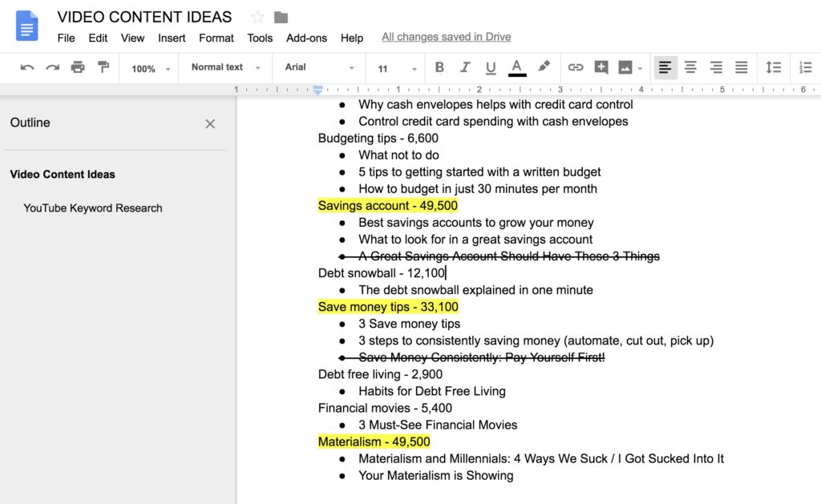Click bullet 5 tips to getting started with budget
This screenshot has width=821, height=504.
(x=479, y=172)
